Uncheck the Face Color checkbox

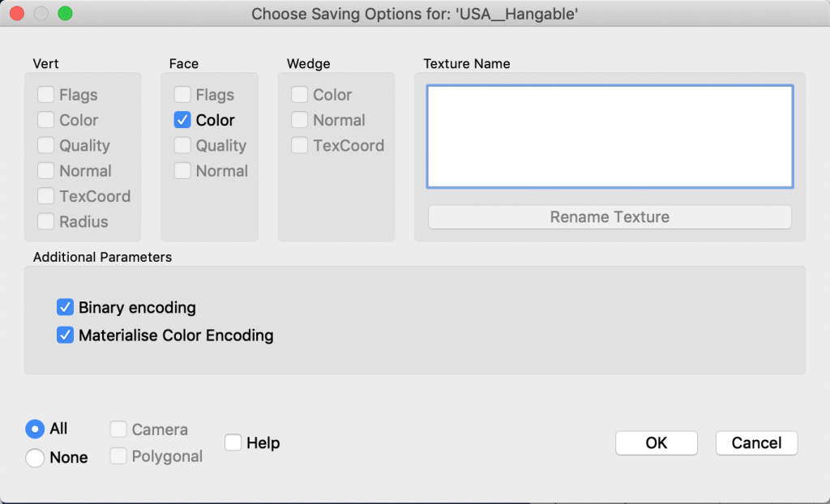click(182, 120)
